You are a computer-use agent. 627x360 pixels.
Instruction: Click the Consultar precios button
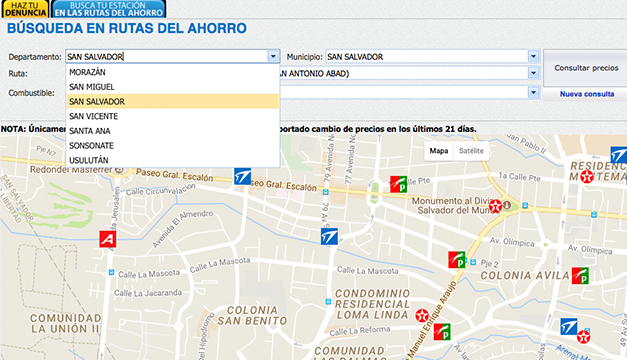586,68
